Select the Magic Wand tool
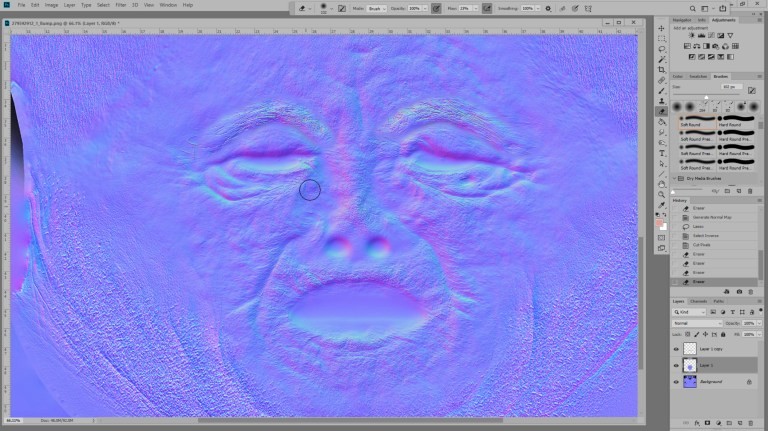The height and width of the screenshot is (431, 768). [662, 59]
